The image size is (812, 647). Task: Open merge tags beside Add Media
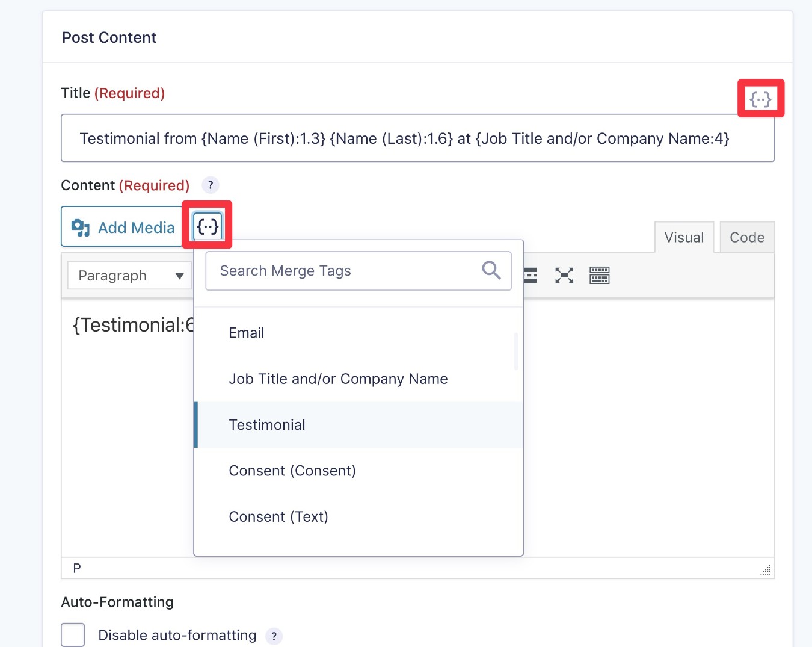208,226
